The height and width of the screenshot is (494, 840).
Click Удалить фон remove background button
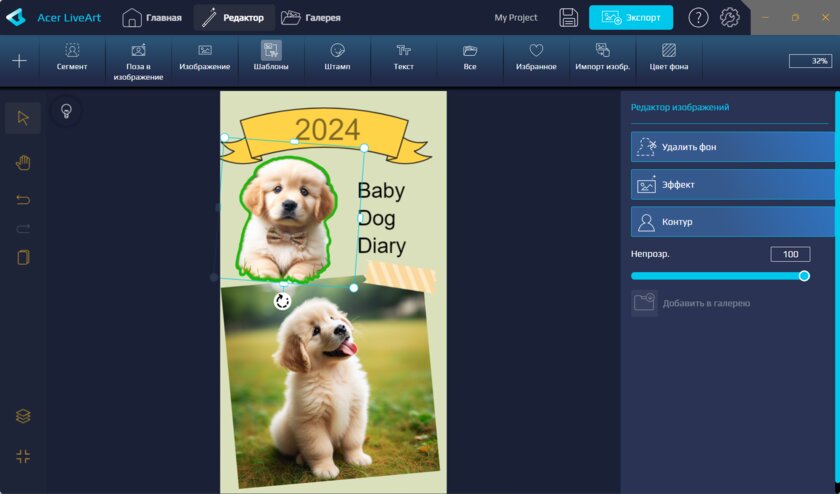tap(732, 147)
